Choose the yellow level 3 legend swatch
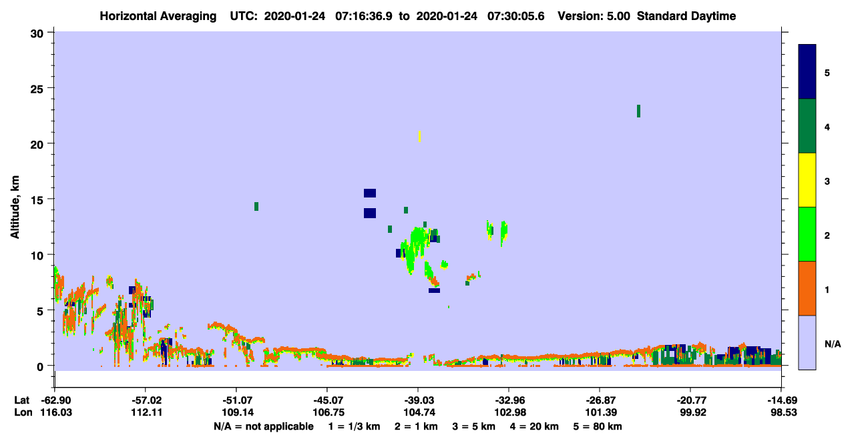The height and width of the screenshot is (445, 868). [807, 180]
